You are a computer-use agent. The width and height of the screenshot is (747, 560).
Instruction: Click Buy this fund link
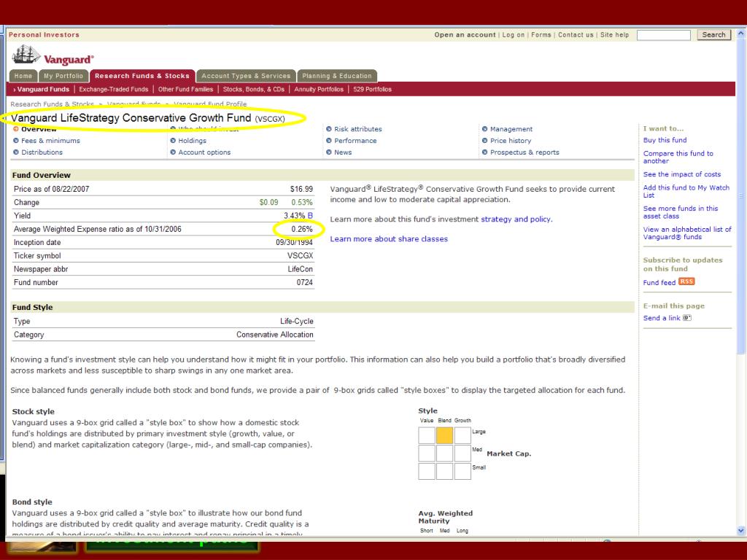(x=665, y=140)
